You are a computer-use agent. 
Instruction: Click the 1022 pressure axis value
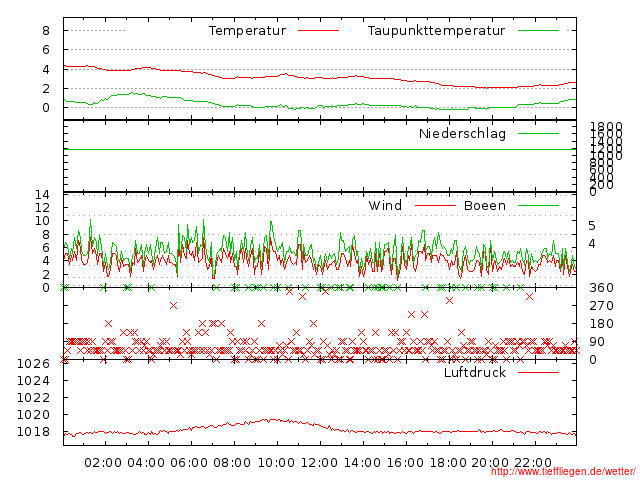point(33,398)
